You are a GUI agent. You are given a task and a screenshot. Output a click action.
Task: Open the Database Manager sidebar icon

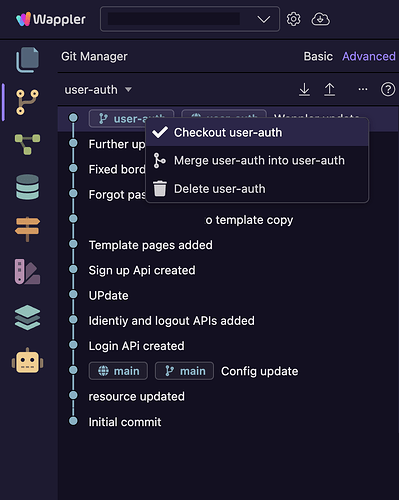(x=27, y=187)
